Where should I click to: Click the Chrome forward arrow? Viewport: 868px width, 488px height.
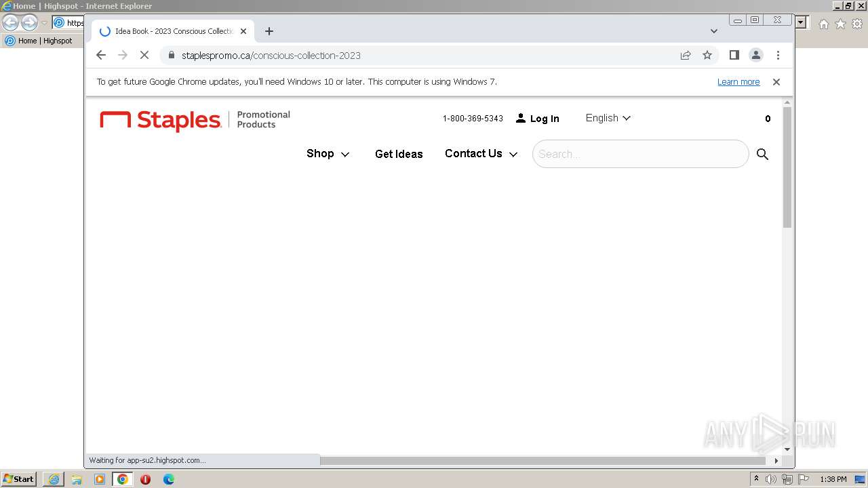[123, 55]
